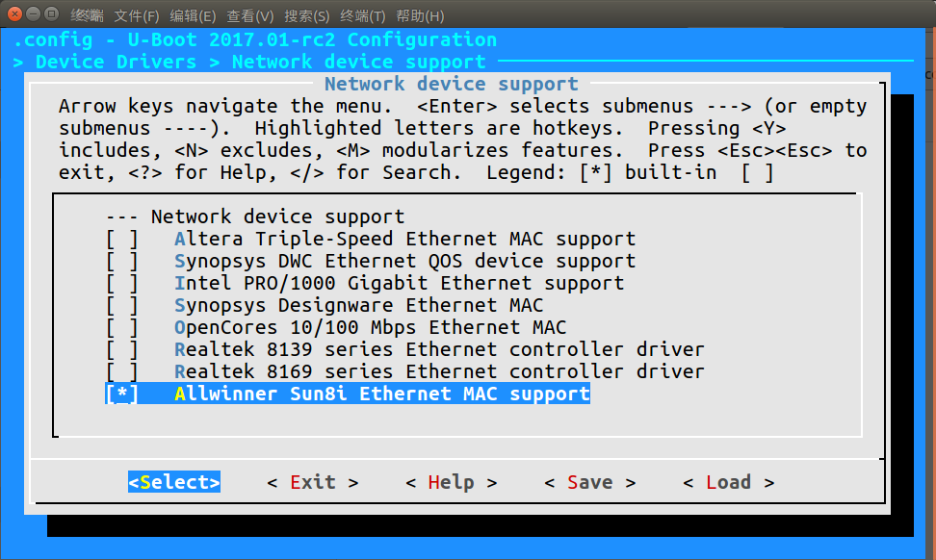Toggle Intel PRO/1000 Gigabit Ethernet checkbox

tap(121, 283)
